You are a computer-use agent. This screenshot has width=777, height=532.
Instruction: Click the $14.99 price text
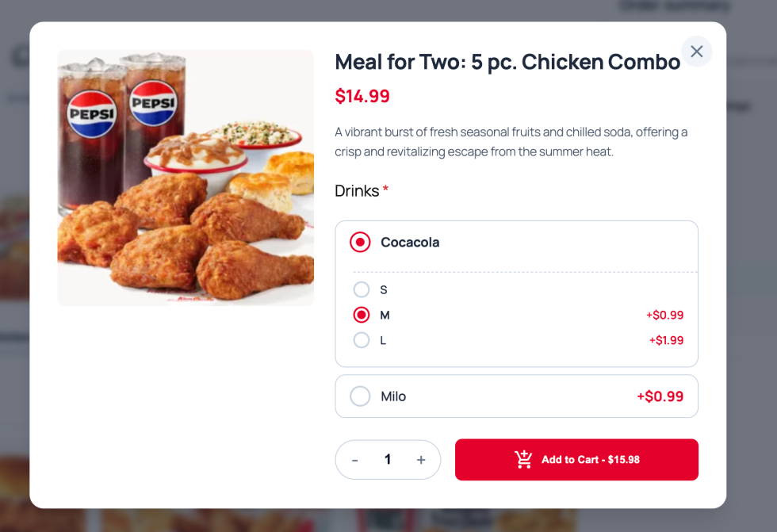pos(362,97)
